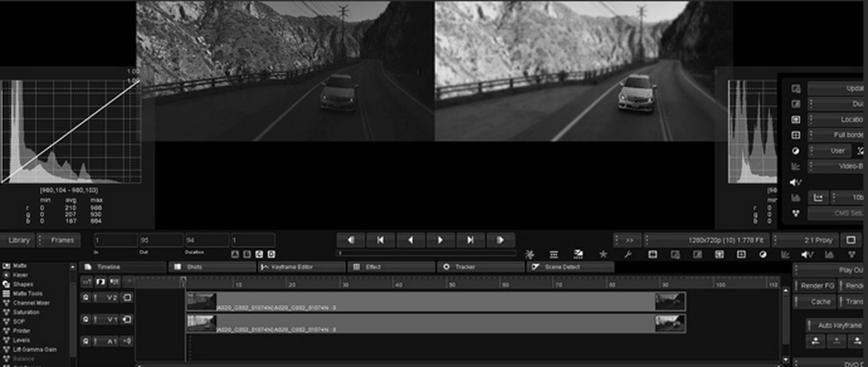Click the full screen viewer icon
Viewport: 868px width, 367px height.
coord(851,240)
